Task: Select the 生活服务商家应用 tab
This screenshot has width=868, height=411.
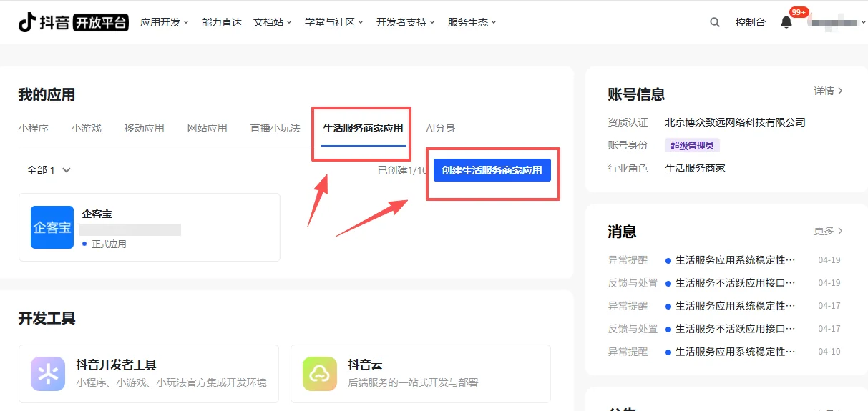Action: tap(364, 129)
